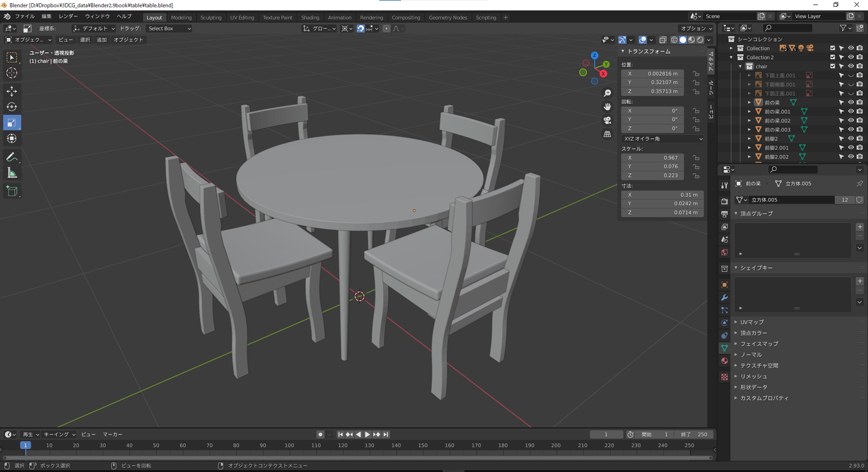Viewport: 868px width, 472px height.
Task: Click the Z scale value field
Action: point(652,176)
